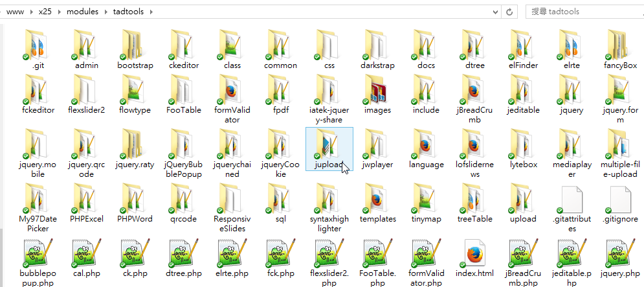Go to www in address breadcrumb
Screen dimensions: 644x287
coord(14,12)
